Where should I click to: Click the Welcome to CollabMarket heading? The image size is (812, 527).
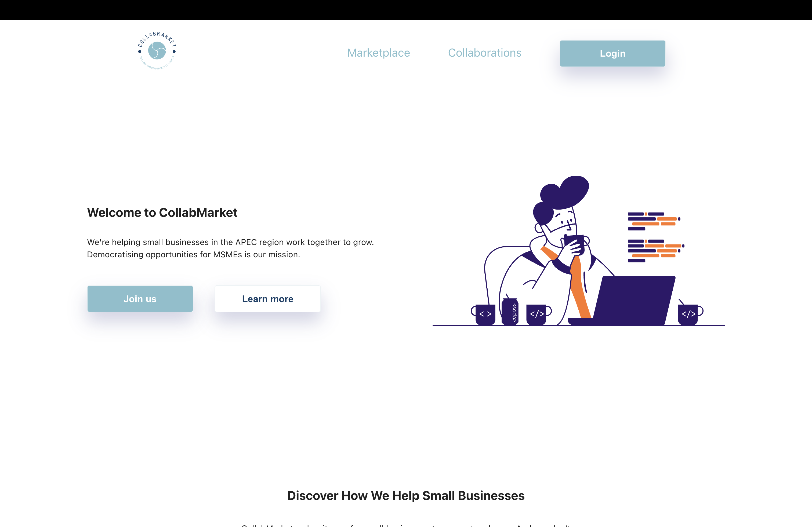[162, 212]
